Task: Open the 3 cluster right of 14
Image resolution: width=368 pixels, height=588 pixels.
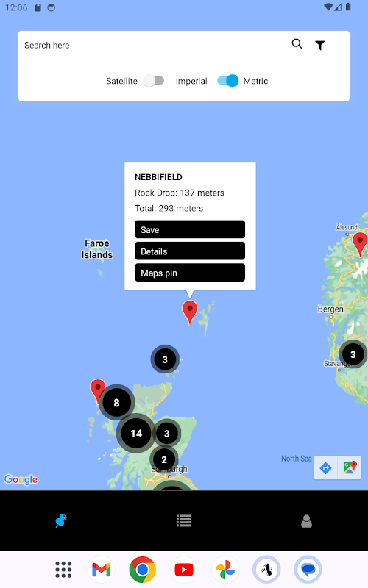Action: point(167,434)
